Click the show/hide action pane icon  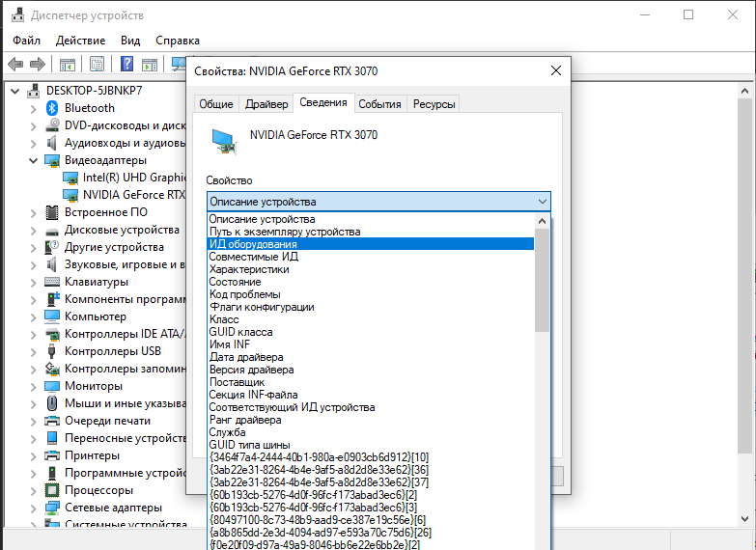150,65
